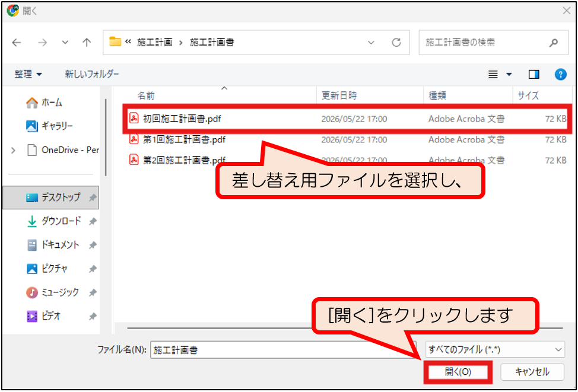Viewport: 578px width, 392px height.
Task: Click the magnifier search icon
Action: point(553,43)
